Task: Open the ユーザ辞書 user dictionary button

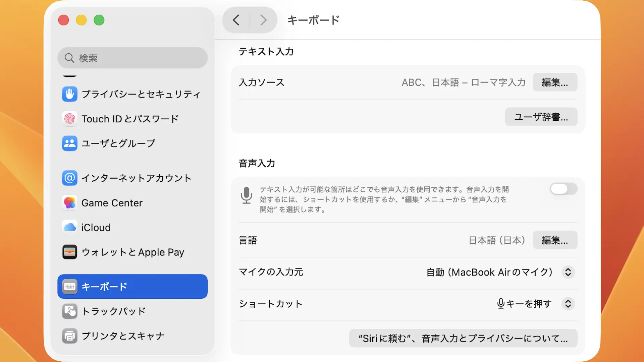Action: click(x=541, y=117)
